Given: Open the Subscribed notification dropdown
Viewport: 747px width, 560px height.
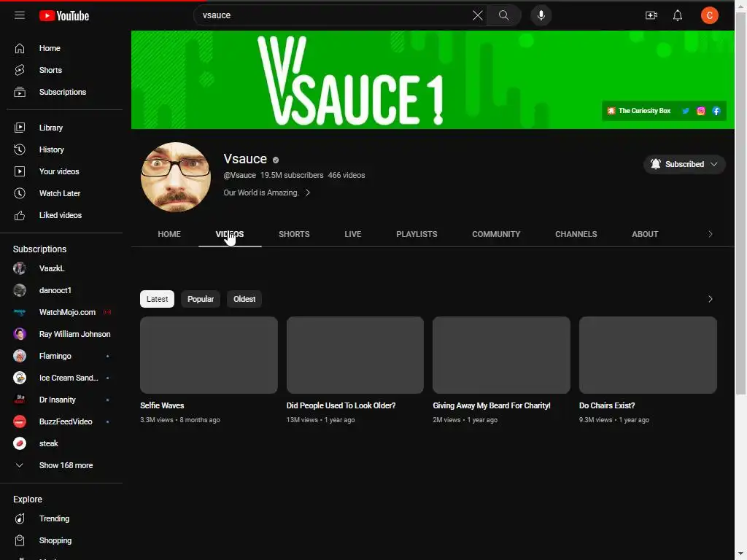Looking at the screenshot, I should click(x=684, y=164).
